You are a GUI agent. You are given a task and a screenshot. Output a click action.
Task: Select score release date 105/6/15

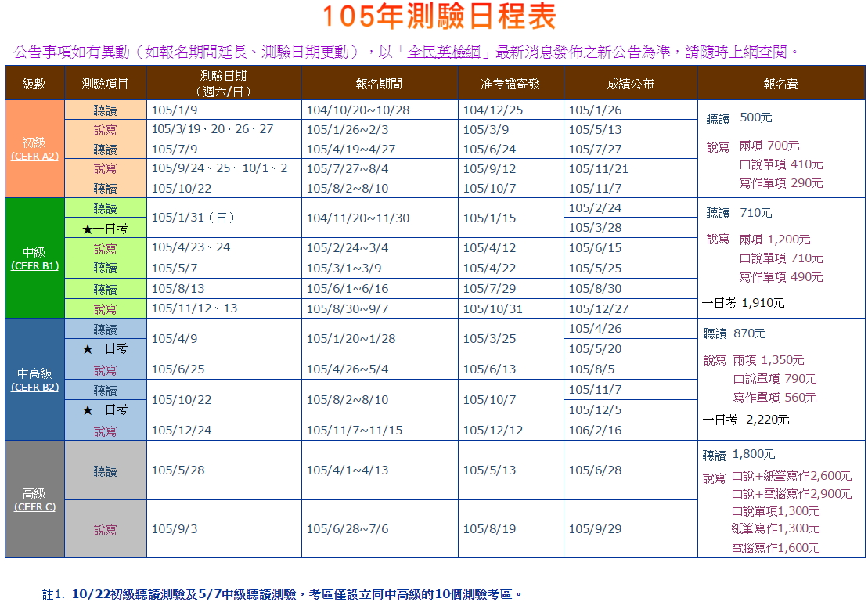pos(595,248)
